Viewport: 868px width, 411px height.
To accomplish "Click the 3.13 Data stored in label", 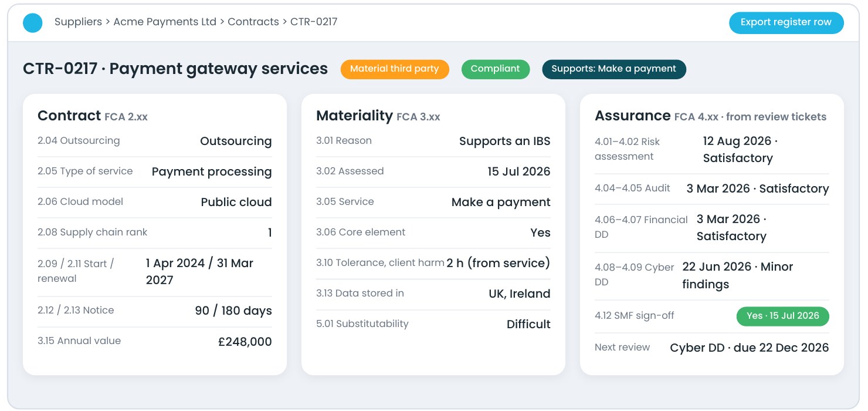I will (360, 294).
